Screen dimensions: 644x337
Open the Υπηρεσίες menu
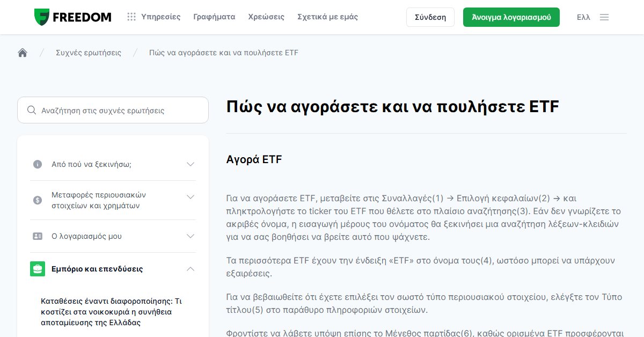click(x=161, y=17)
